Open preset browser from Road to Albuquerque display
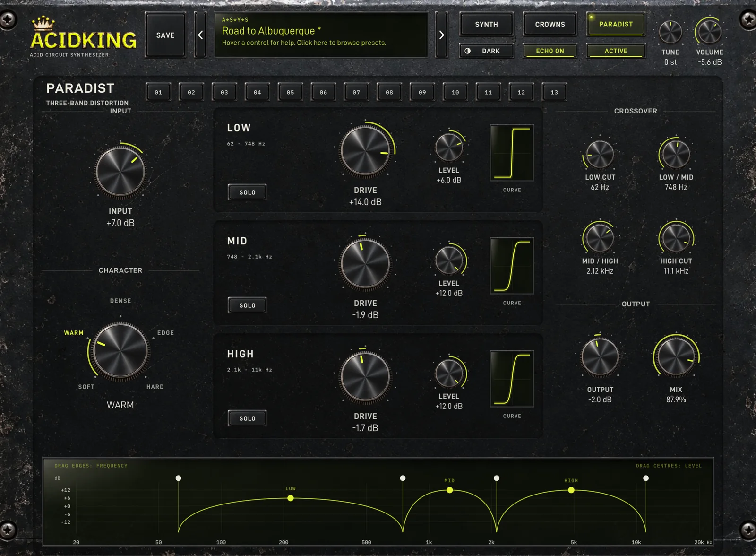Screen dimensions: 756x556 pos(321,35)
